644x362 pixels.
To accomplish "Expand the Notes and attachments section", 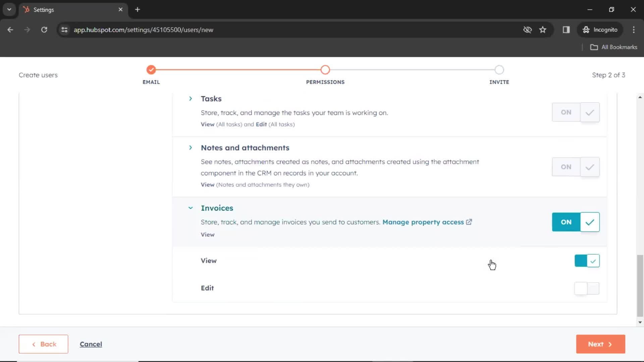I will [191, 147].
